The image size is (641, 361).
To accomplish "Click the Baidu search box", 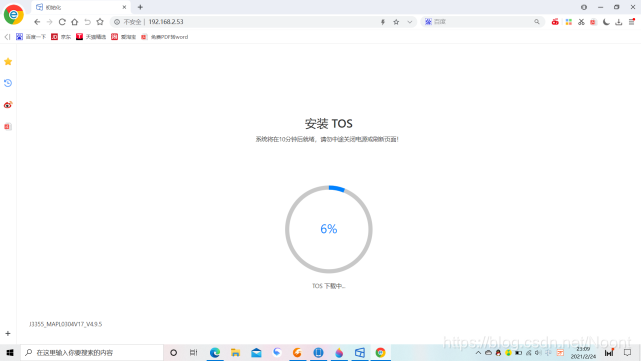I will point(482,22).
